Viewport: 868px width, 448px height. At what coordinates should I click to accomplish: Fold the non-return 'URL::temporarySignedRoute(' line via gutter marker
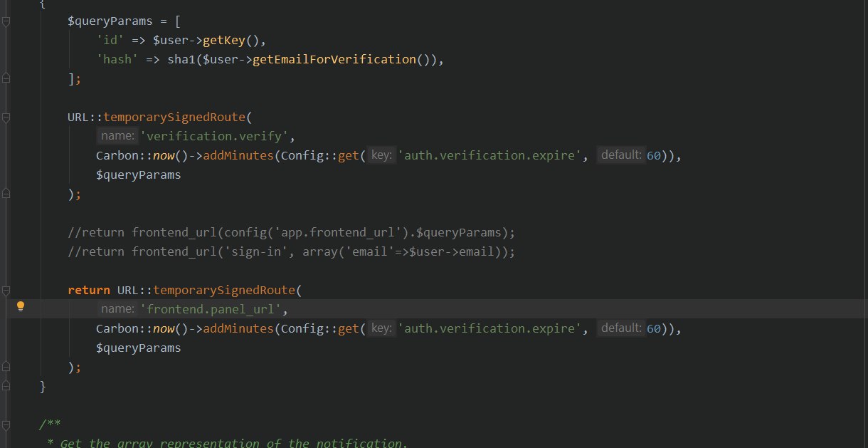coord(6,118)
